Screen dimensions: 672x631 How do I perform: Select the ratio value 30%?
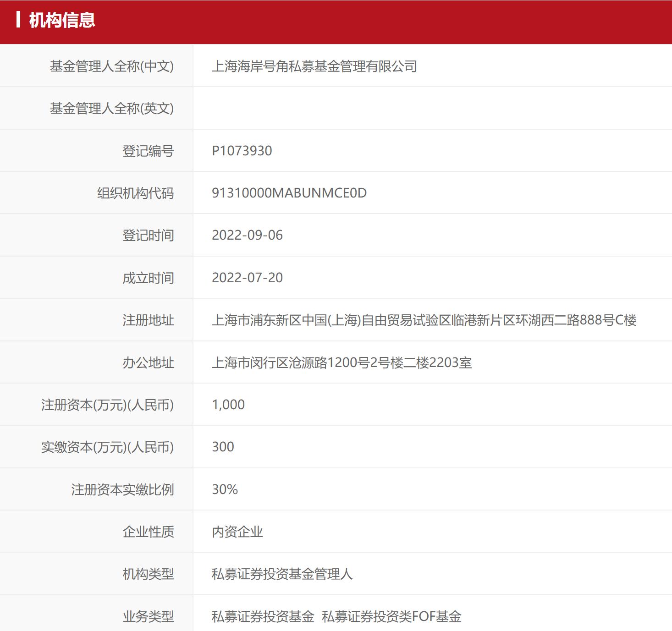tap(225, 489)
